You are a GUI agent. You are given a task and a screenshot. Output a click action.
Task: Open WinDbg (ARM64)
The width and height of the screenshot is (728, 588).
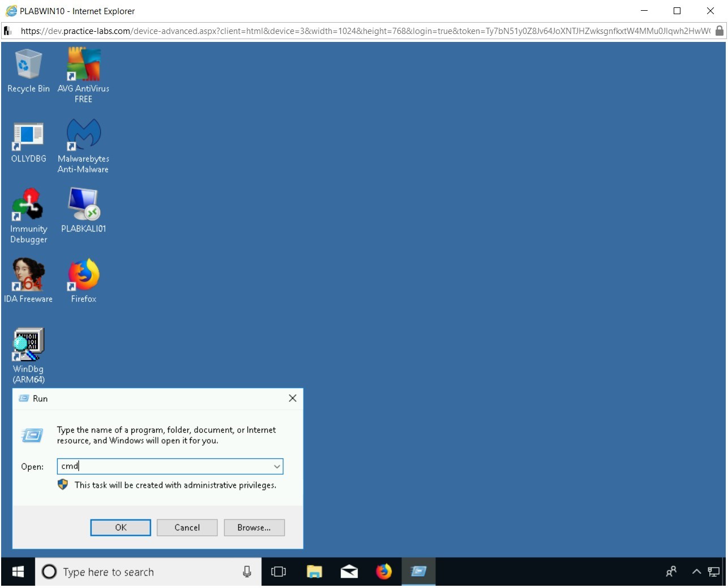28,343
